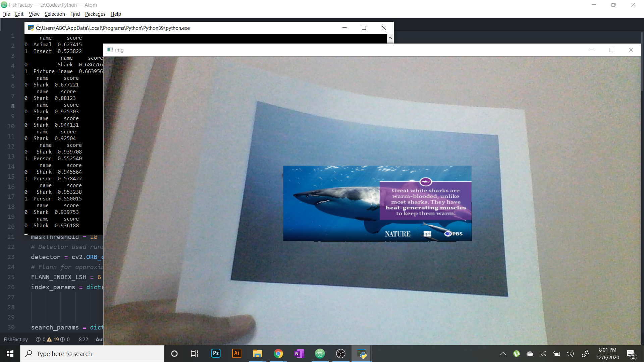The width and height of the screenshot is (644, 362).
Task: Open OneNote from the taskbar
Action: [x=299, y=353]
